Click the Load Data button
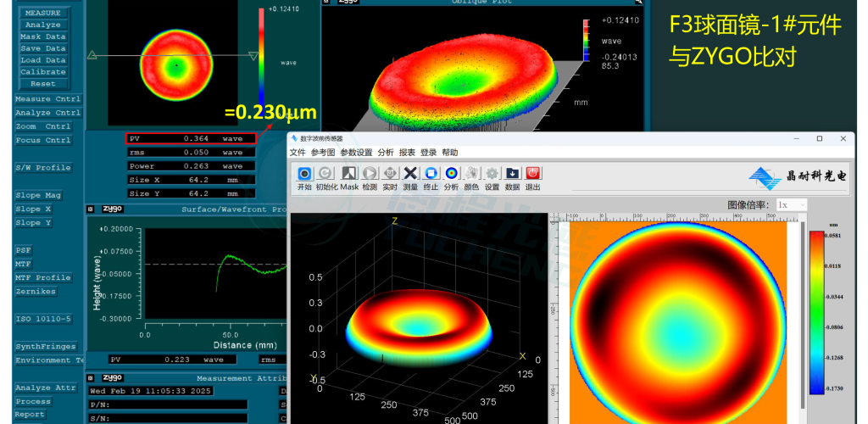 tap(43, 60)
